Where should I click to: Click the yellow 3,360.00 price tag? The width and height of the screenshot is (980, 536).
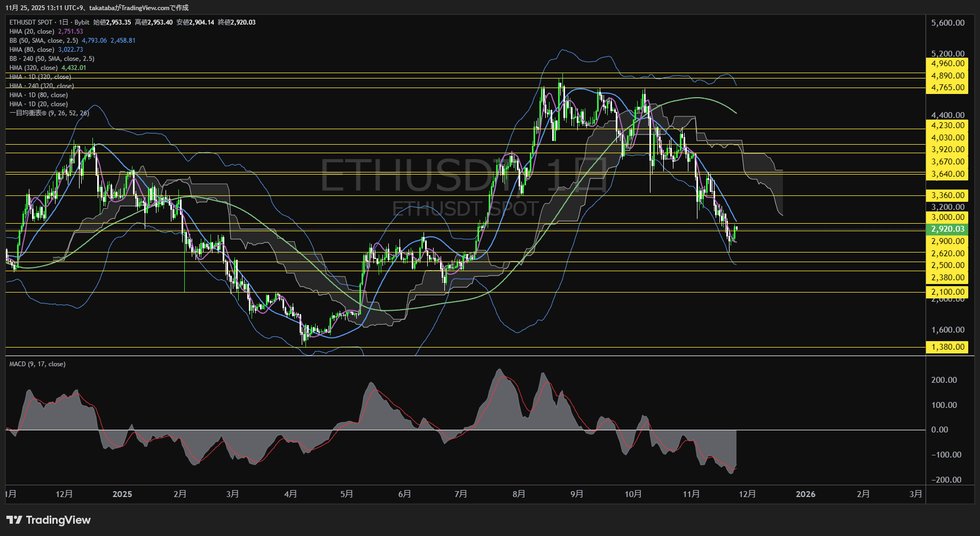point(947,195)
